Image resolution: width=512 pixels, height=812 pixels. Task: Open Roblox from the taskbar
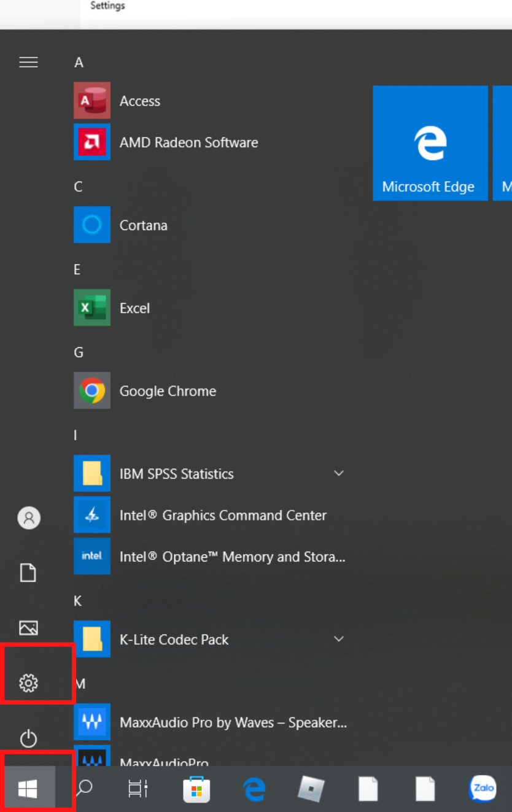coord(311,789)
